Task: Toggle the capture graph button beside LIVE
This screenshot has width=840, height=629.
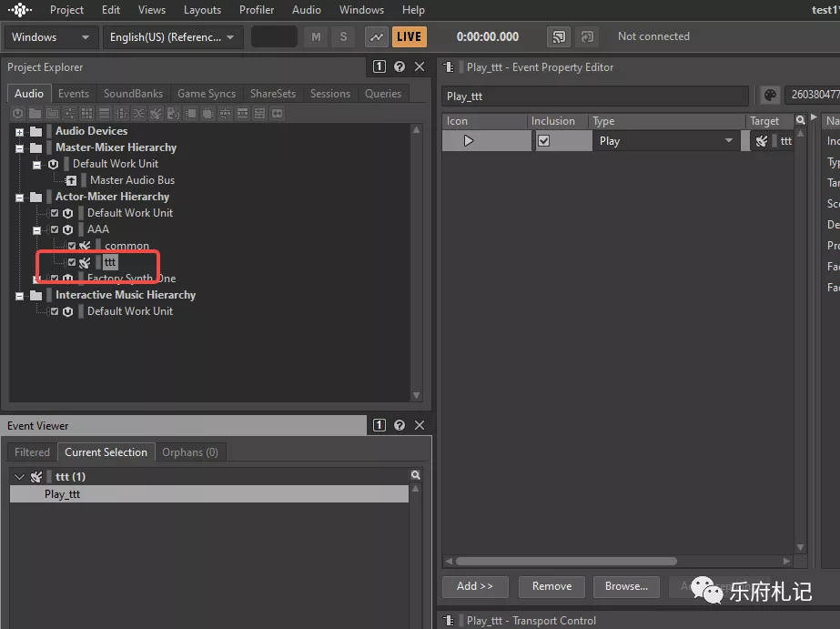Action: click(377, 36)
